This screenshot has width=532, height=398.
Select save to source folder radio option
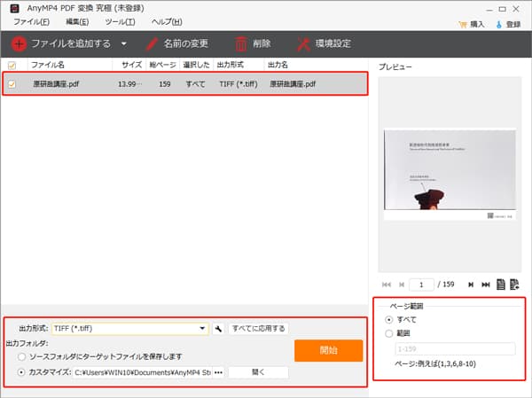point(21,356)
